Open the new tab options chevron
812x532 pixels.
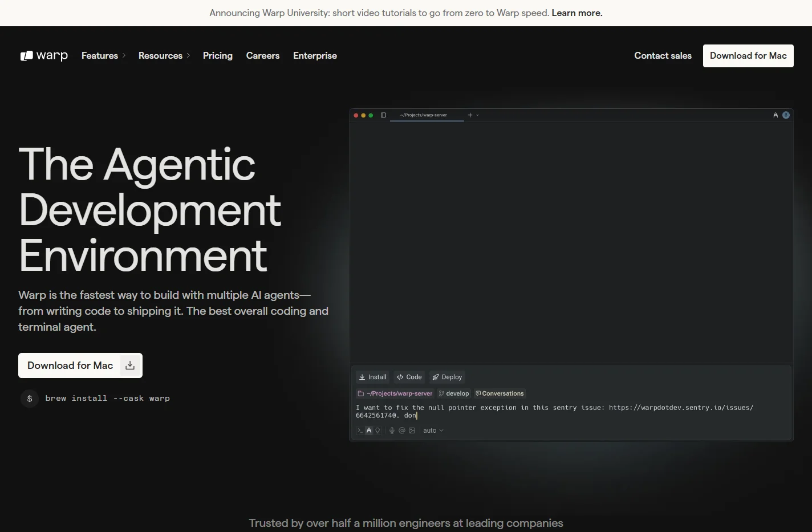477,115
